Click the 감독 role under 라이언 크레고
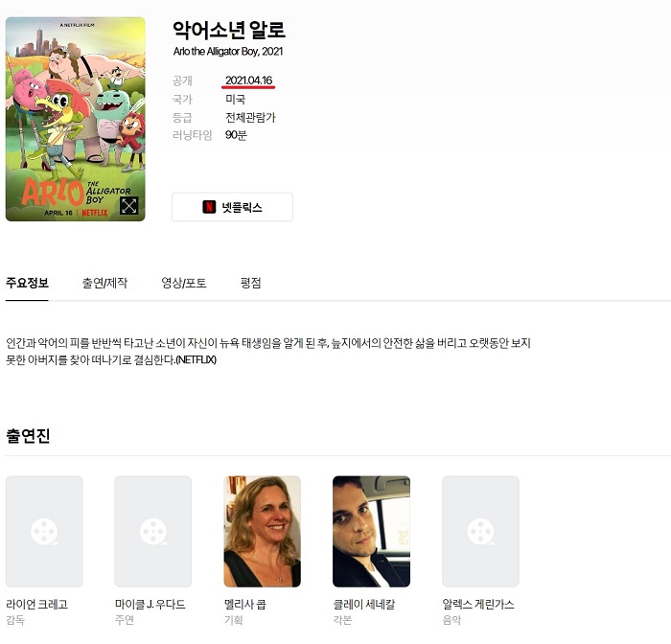The height and width of the screenshot is (644, 671). (15, 620)
